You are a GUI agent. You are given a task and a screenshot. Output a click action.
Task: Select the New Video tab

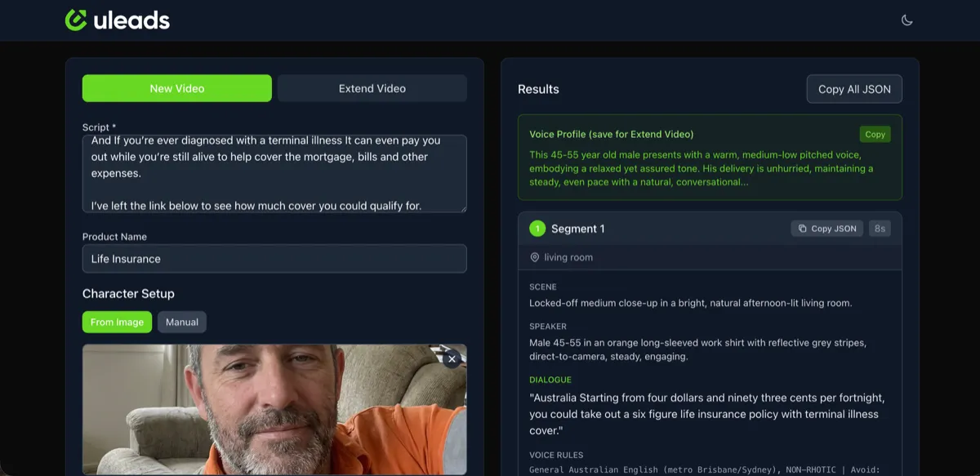tap(176, 88)
